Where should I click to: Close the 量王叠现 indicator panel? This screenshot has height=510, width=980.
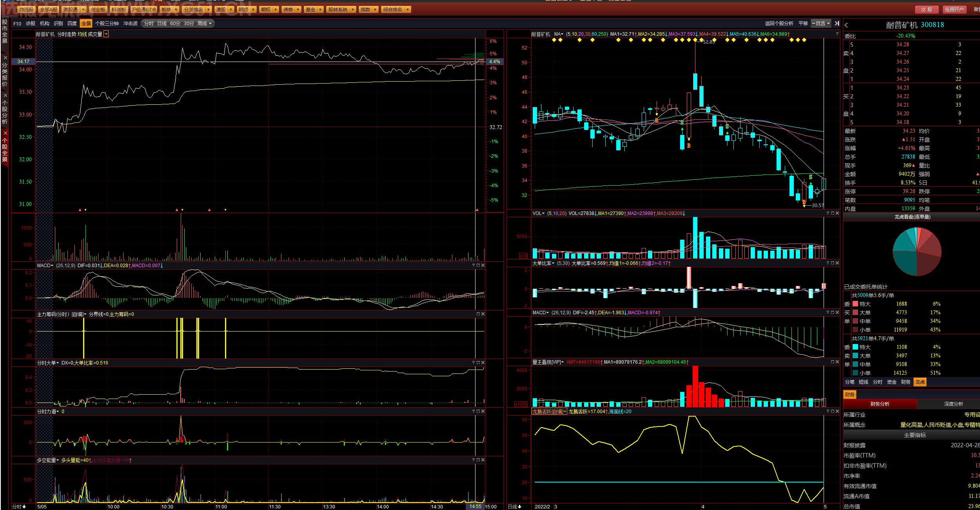tap(837, 362)
